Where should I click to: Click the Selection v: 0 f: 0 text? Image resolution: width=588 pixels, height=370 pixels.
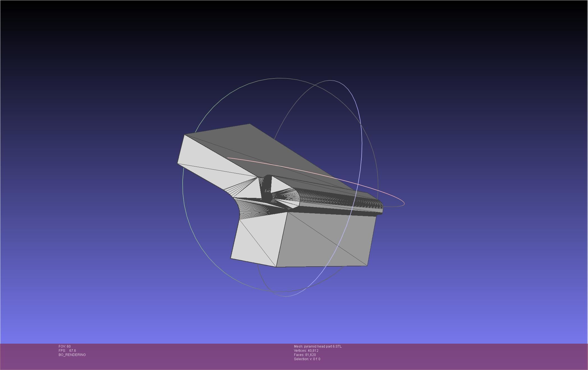tap(307, 359)
